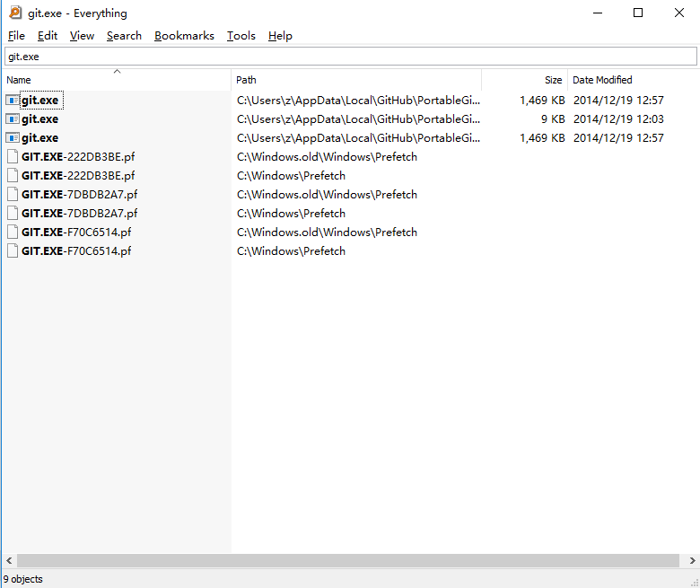Click the Everything app icon in title bar
The height and width of the screenshot is (588, 700).
pos(15,13)
